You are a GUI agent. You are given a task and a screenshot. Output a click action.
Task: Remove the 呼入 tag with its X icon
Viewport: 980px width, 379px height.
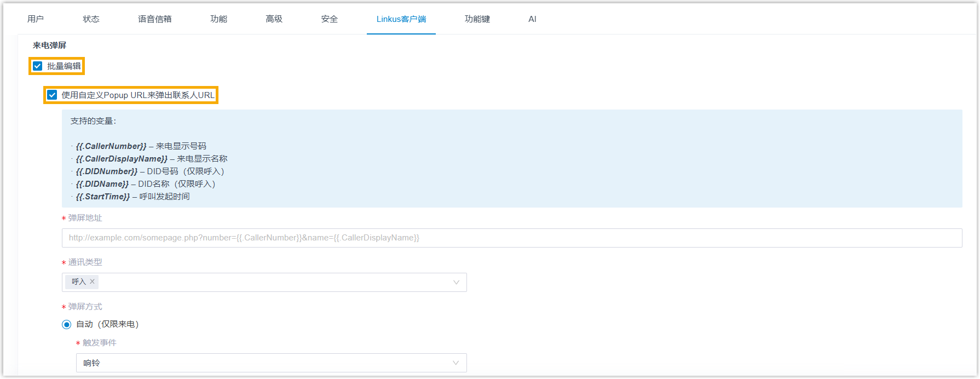(x=92, y=282)
